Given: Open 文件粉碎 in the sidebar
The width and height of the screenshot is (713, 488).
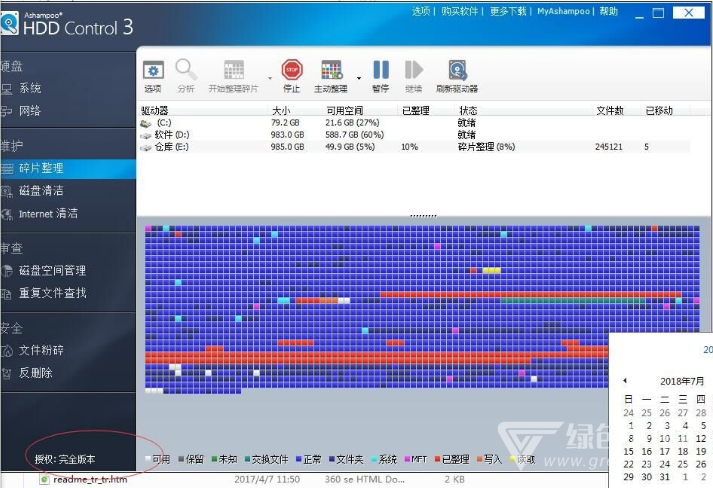Looking at the screenshot, I should [41, 350].
